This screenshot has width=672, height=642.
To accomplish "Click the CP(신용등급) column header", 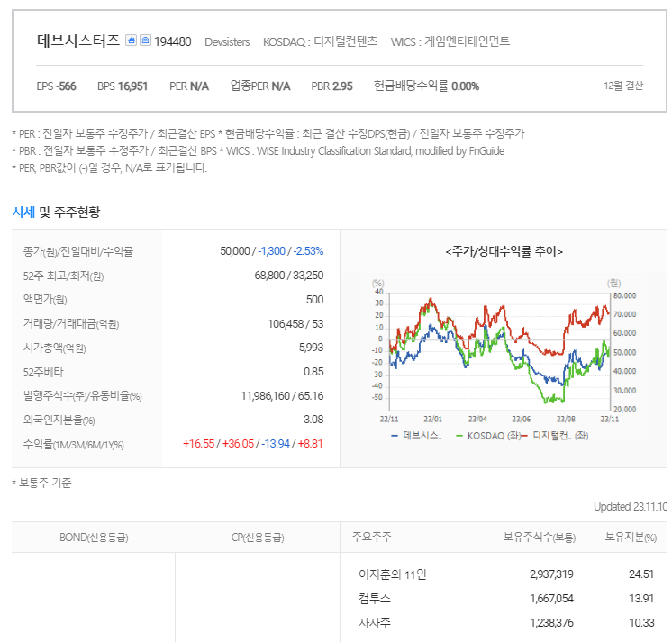I will point(258,537).
